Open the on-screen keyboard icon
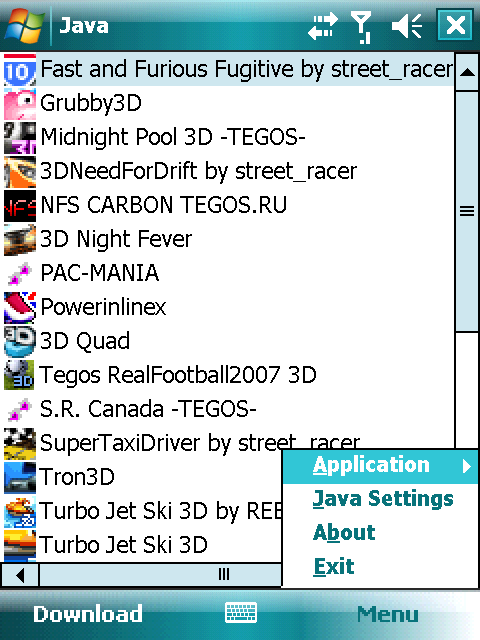This screenshot has height=640, width=480. pyautogui.click(x=241, y=613)
